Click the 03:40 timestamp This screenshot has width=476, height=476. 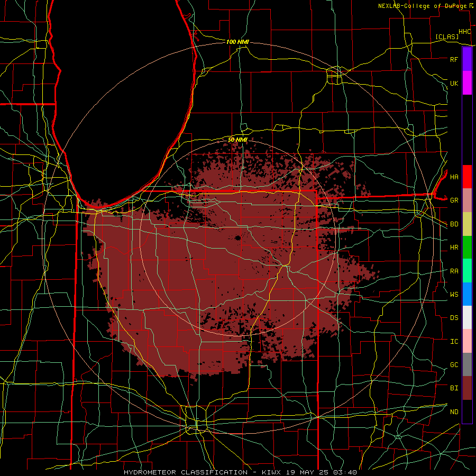tap(346, 472)
